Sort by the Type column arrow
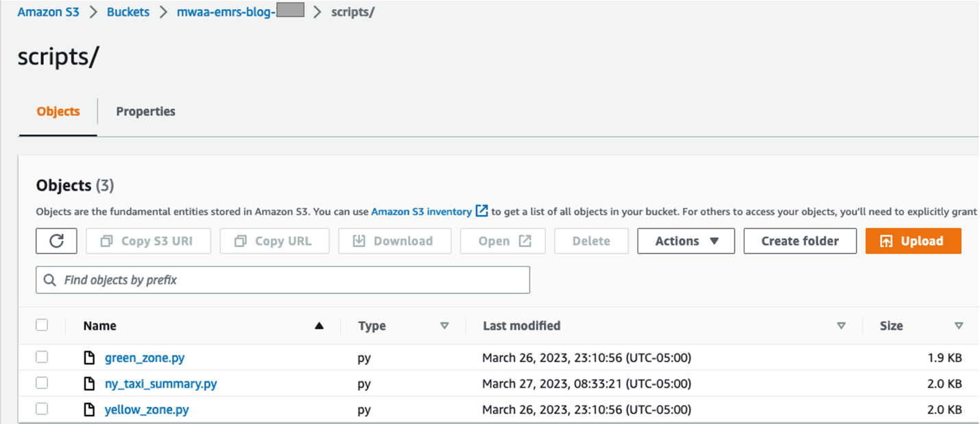980x424 pixels. click(444, 326)
